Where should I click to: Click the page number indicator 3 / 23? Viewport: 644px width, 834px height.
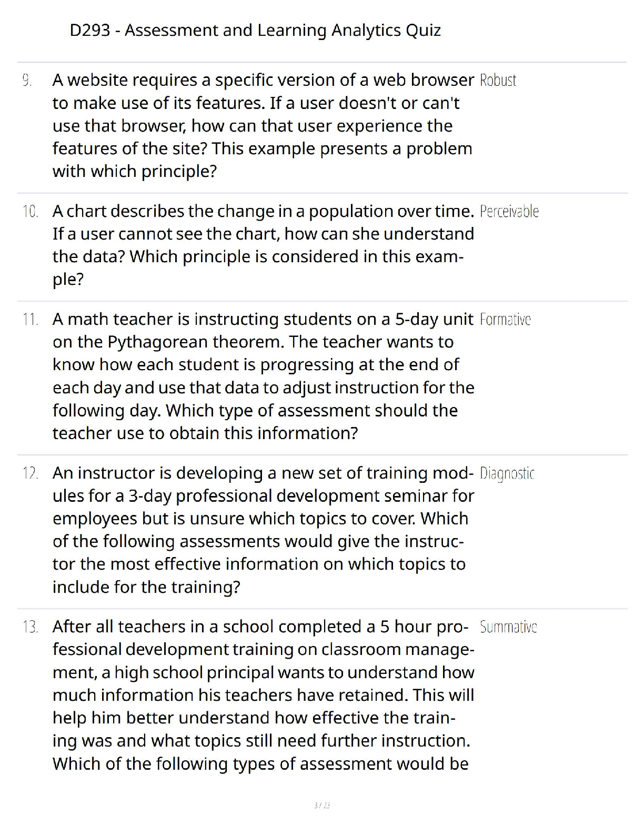[321, 805]
